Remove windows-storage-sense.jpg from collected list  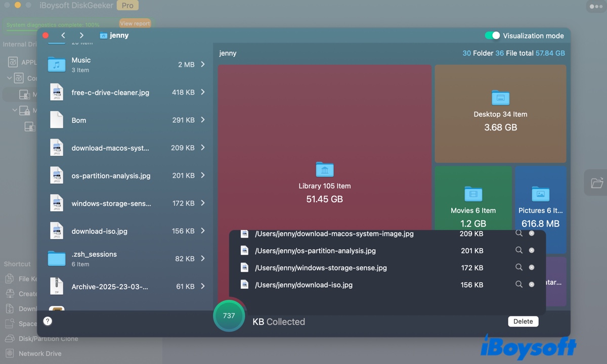[x=532, y=267]
